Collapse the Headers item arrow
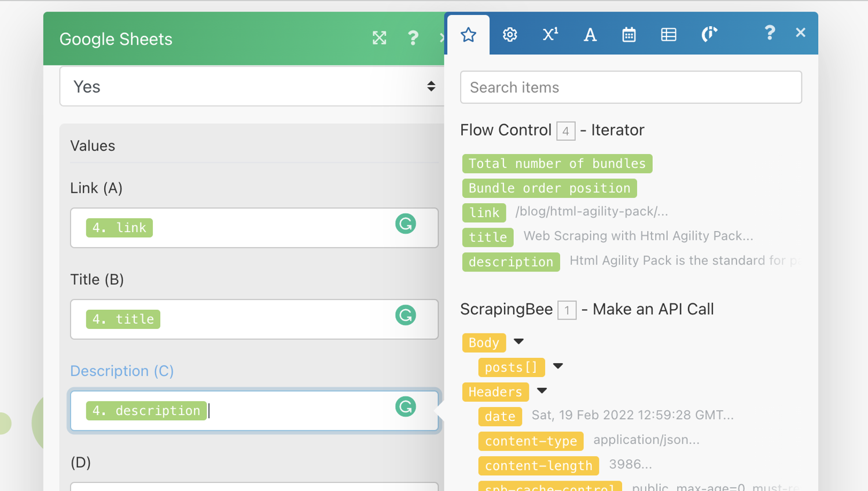This screenshot has width=868, height=491. pyautogui.click(x=542, y=391)
